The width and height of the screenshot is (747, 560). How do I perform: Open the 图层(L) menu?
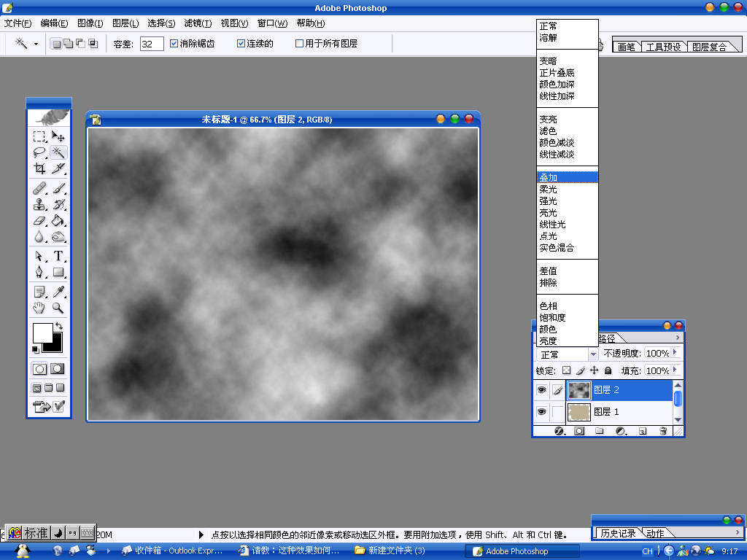[125, 23]
